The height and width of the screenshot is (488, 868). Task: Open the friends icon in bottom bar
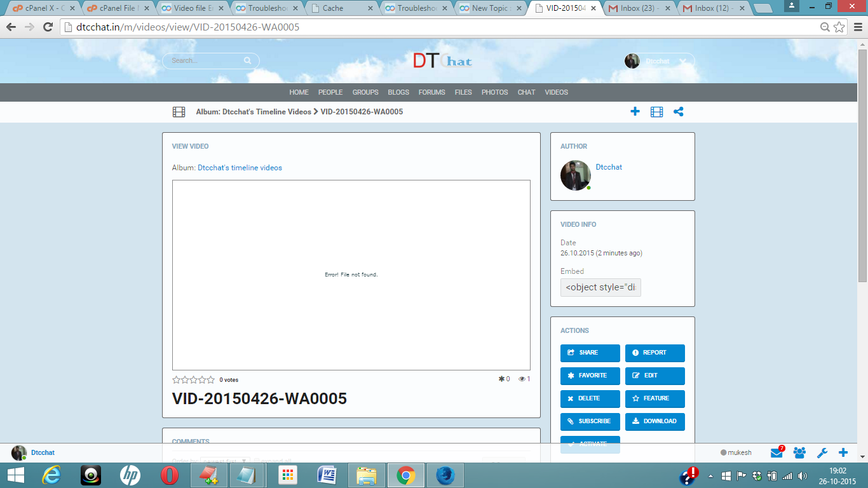pyautogui.click(x=799, y=453)
